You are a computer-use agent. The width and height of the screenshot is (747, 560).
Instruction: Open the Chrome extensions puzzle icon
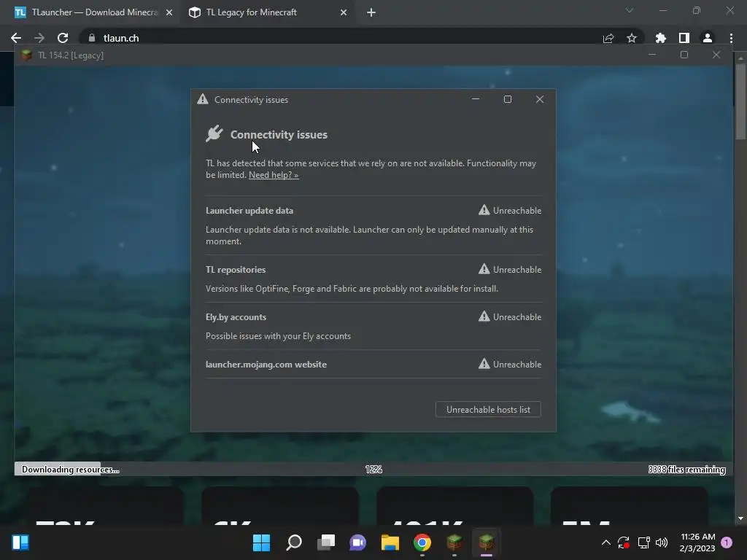pos(661,38)
